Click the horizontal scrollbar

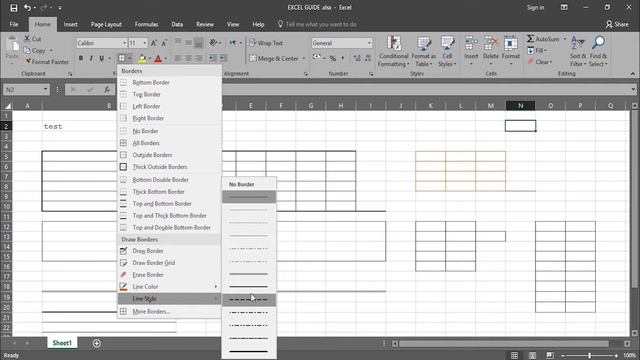pyautogui.click(x=504, y=344)
